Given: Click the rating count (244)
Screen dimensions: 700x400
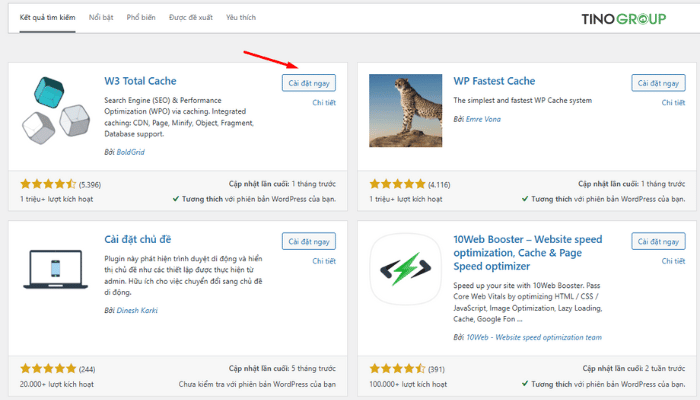Looking at the screenshot, I should tap(87, 369).
